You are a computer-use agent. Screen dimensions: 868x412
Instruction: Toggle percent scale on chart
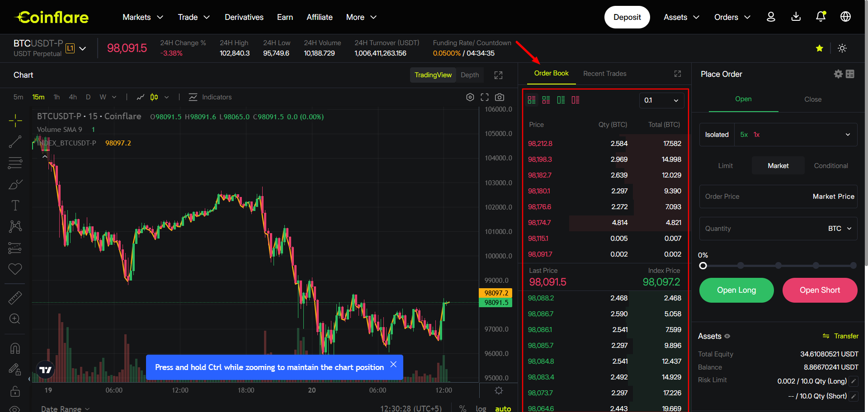462,408
